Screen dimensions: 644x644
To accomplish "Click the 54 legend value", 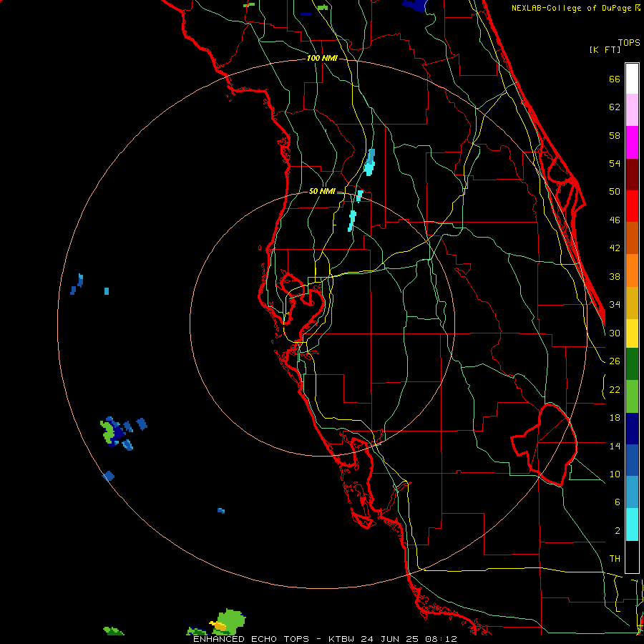I will pos(615,163).
